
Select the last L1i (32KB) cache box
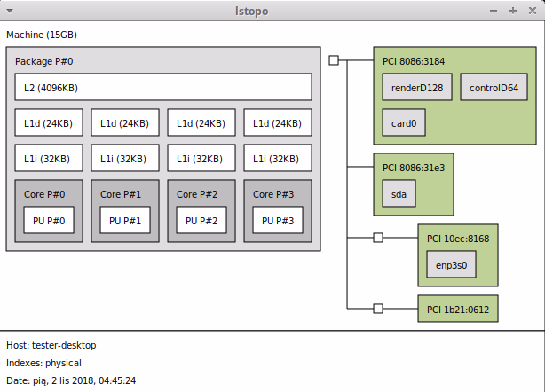click(277, 158)
